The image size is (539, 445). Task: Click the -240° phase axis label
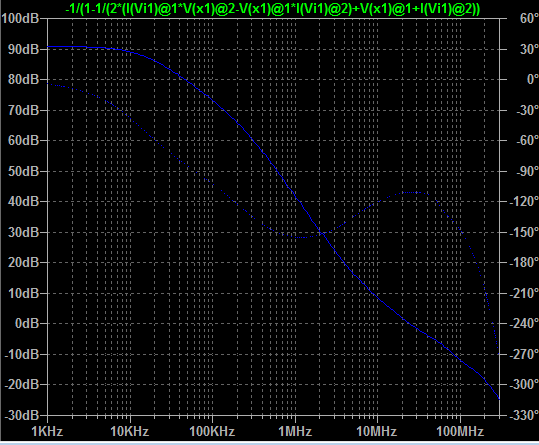tap(524, 323)
